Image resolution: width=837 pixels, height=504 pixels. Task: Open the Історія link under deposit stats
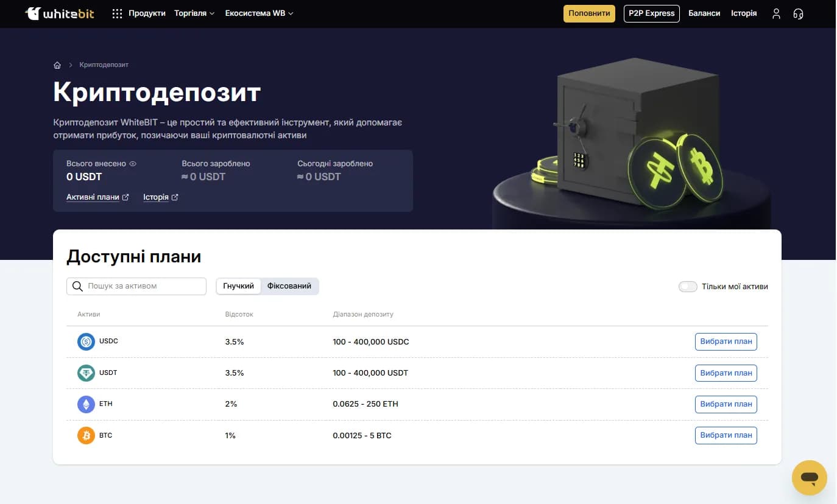(156, 197)
